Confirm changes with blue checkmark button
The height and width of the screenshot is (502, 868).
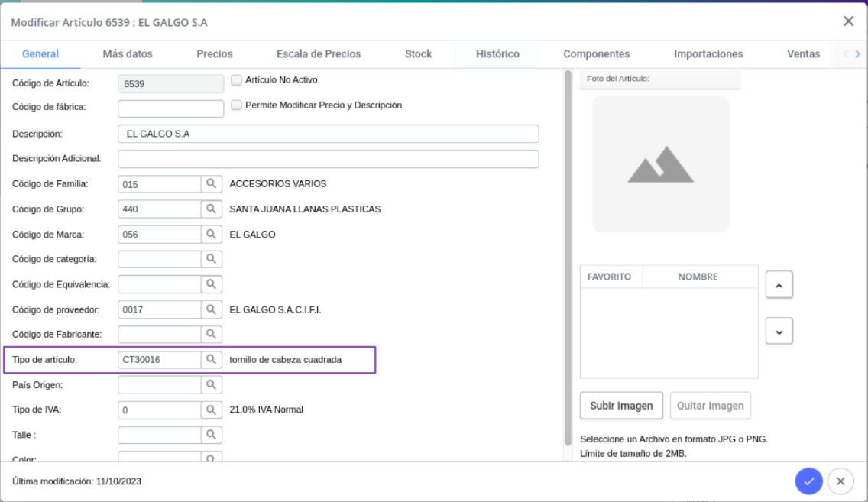[x=808, y=481]
